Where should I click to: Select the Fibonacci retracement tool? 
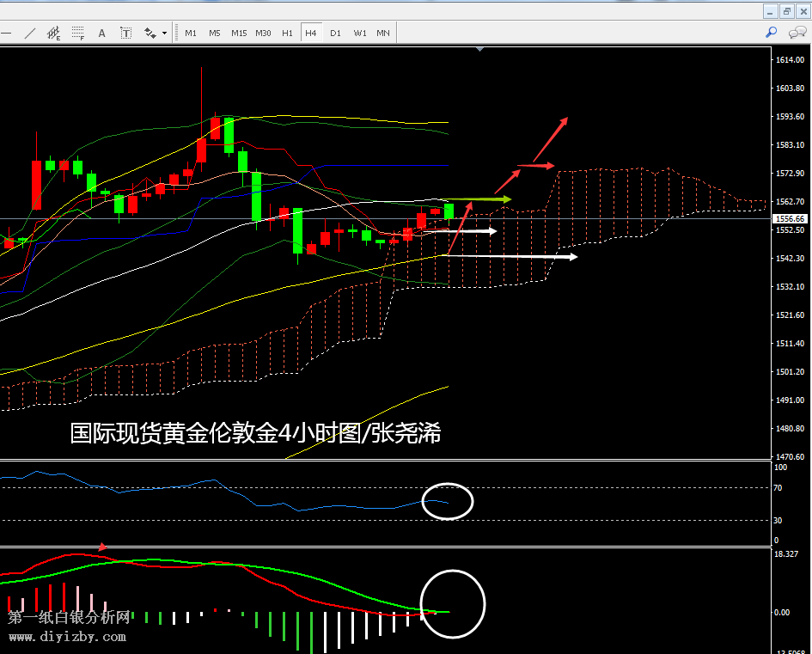click(78, 34)
